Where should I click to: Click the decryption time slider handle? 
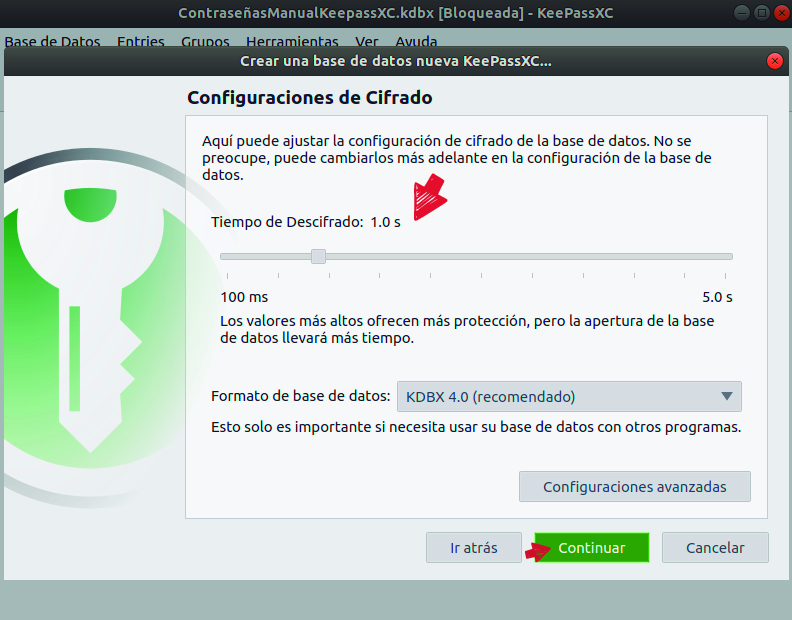tap(318, 257)
